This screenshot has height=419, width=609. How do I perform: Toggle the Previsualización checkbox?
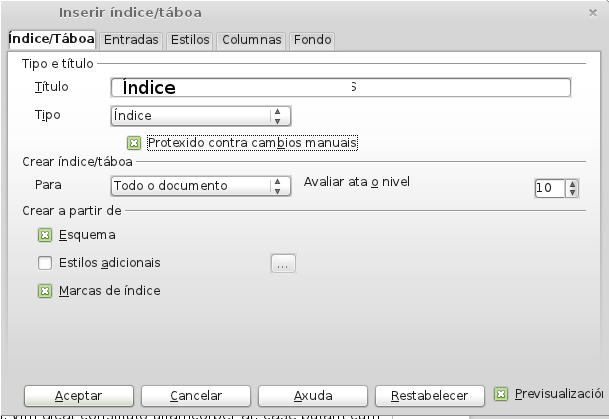coord(501,394)
